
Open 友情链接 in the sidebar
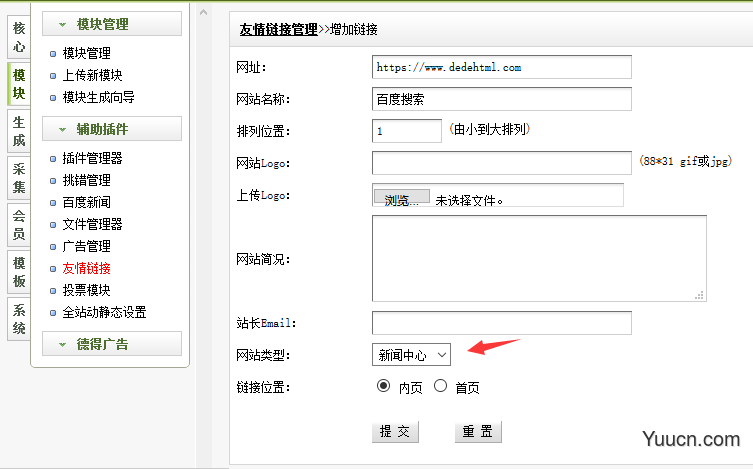pyautogui.click(x=86, y=268)
